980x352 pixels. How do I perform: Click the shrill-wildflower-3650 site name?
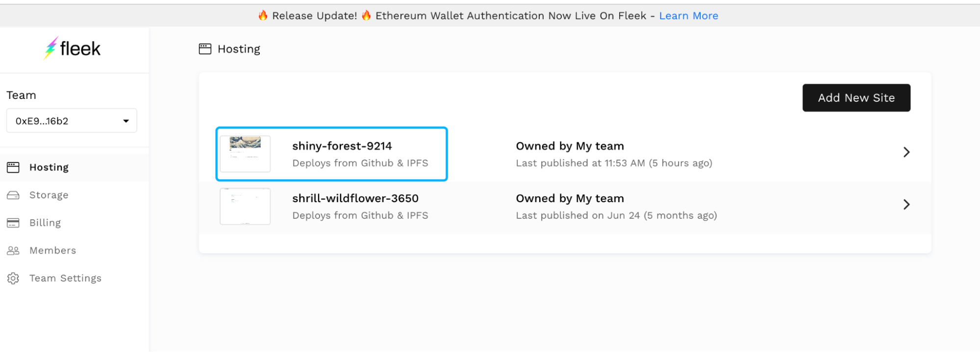click(355, 198)
